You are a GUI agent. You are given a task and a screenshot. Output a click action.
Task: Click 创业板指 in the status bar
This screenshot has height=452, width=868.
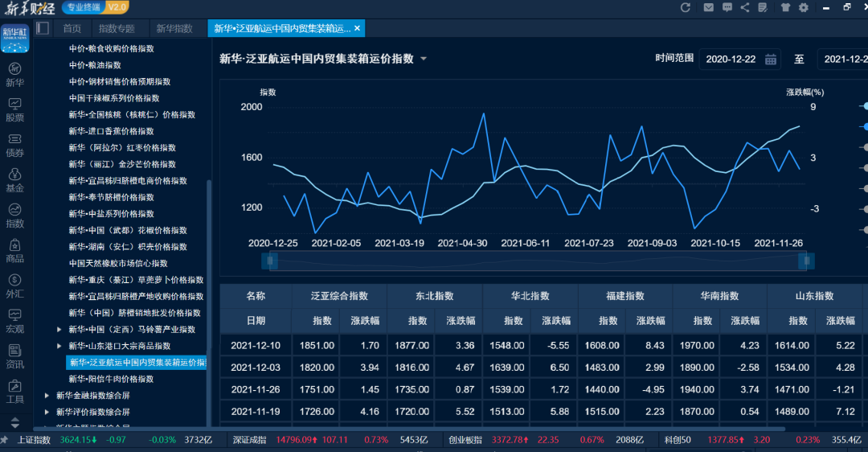465,440
